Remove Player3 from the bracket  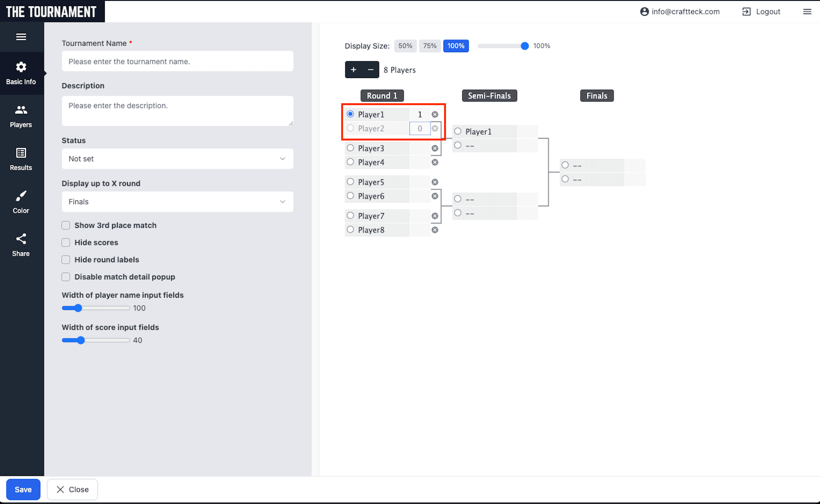(x=435, y=148)
